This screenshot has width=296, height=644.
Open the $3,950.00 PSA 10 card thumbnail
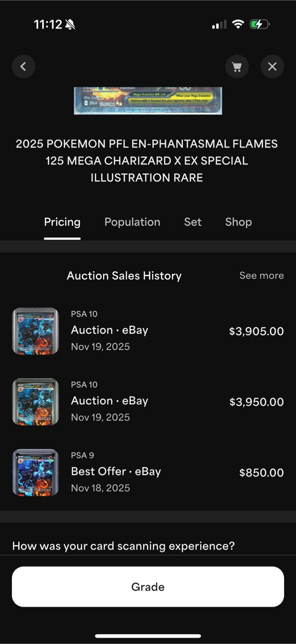[x=35, y=402]
